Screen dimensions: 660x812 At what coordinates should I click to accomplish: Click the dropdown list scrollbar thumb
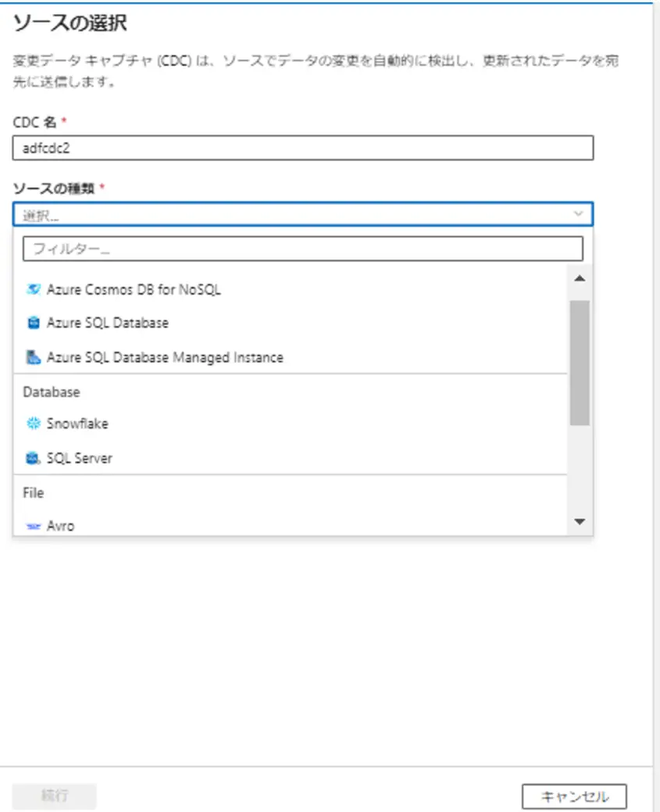[x=580, y=363]
